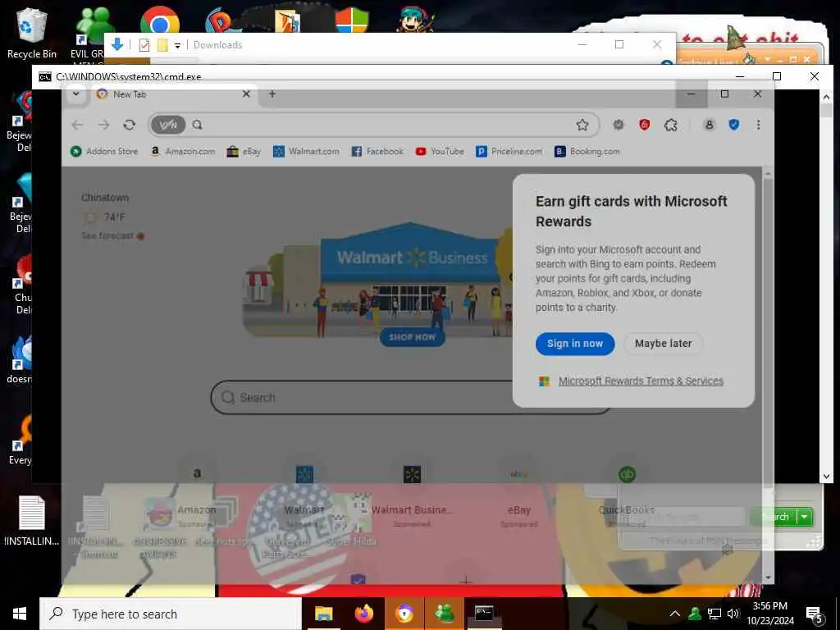Open the blue security shield icon
The image size is (840, 630).
click(x=734, y=125)
